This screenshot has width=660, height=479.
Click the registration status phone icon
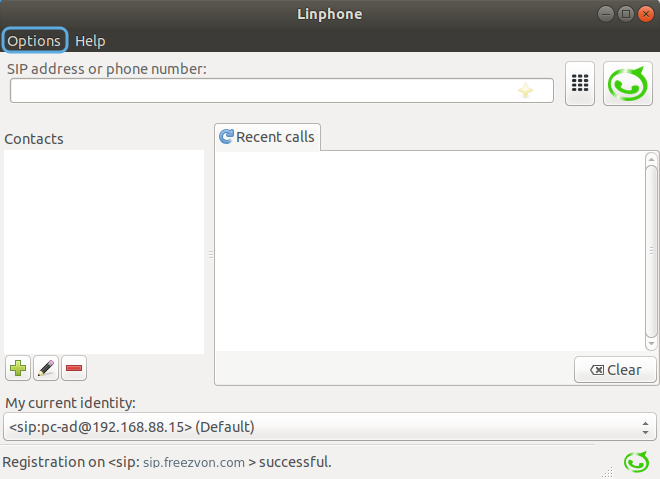tap(636, 462)
